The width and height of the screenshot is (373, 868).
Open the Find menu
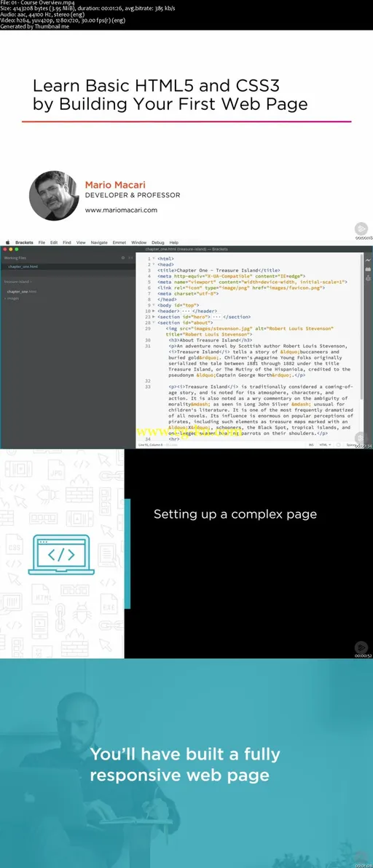tap(67, 242)
